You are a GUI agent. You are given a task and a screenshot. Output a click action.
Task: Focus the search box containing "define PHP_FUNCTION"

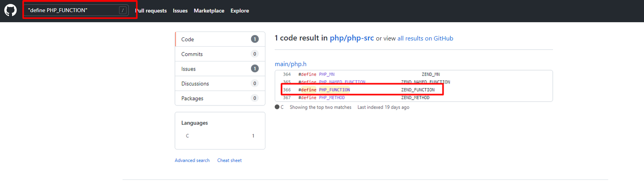72,11
